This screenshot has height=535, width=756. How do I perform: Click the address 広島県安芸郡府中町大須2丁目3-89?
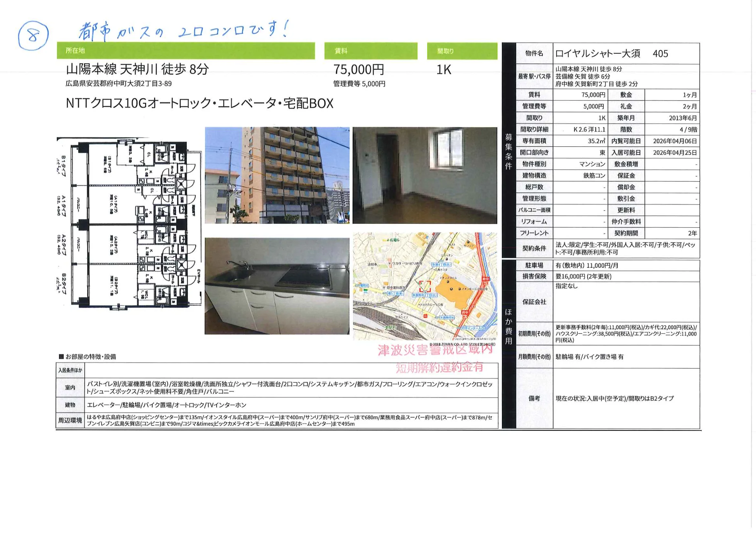[118, 84]
